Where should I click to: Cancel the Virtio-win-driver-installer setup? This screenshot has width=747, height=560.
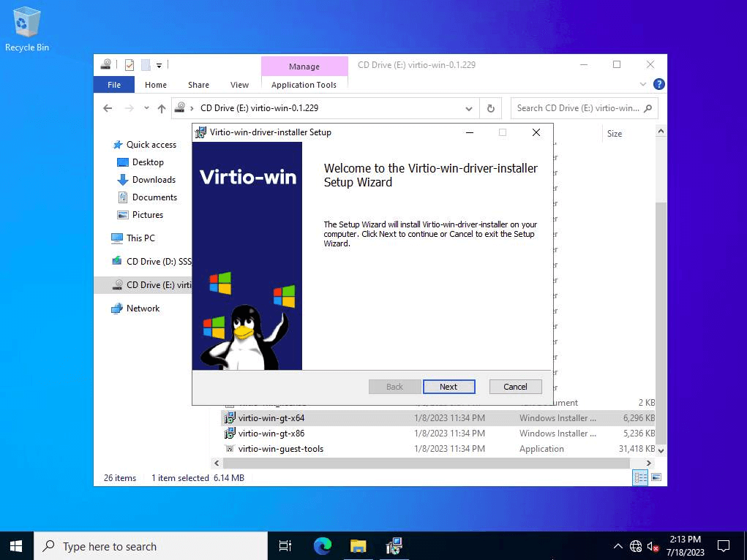coord(515,386)
